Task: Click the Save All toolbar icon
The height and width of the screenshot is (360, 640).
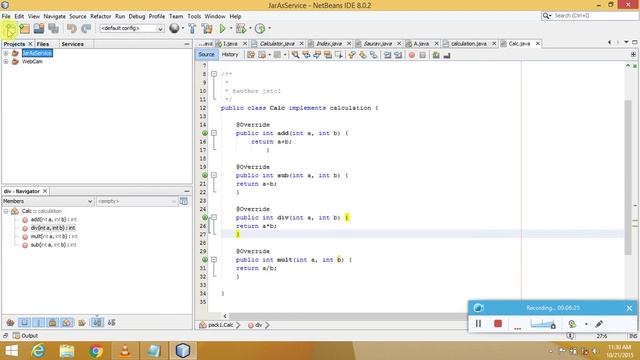Action: (53, 28)
